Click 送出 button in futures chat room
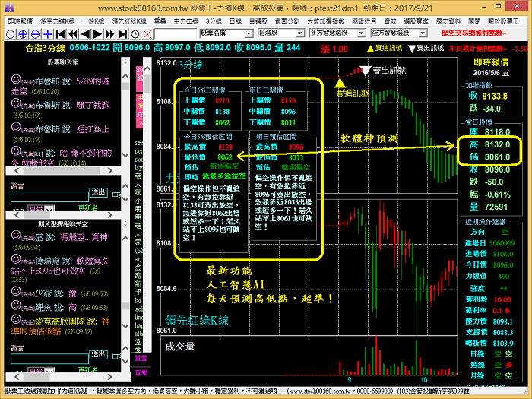This screenshot has height=399, width=532. click(98, 354)
